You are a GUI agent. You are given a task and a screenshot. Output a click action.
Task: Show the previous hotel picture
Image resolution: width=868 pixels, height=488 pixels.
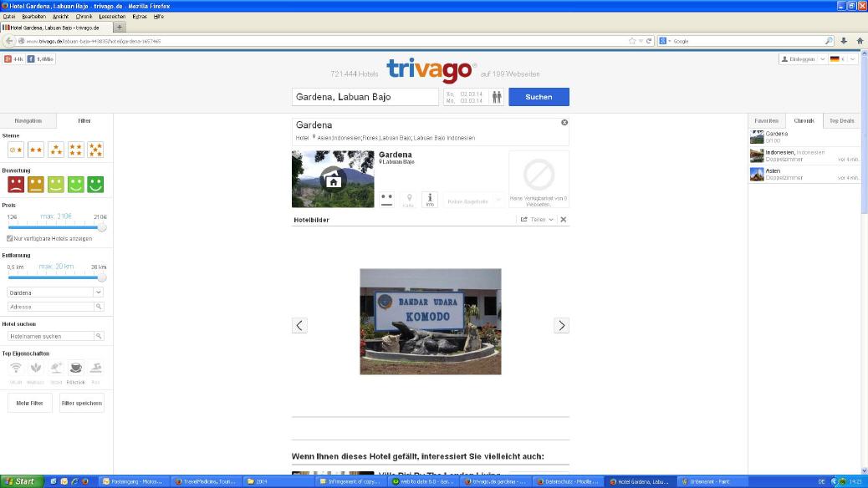[299, 325]
